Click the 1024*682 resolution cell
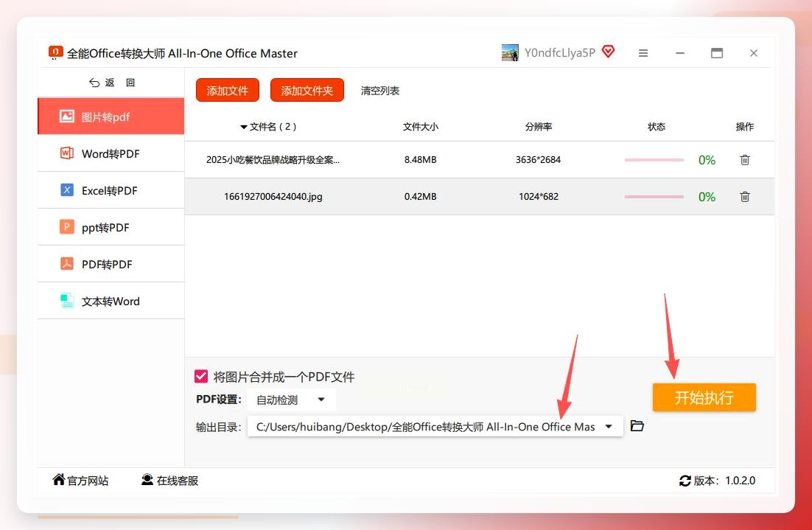This screenshot has height=530, width=812. [x=539, y=196]
